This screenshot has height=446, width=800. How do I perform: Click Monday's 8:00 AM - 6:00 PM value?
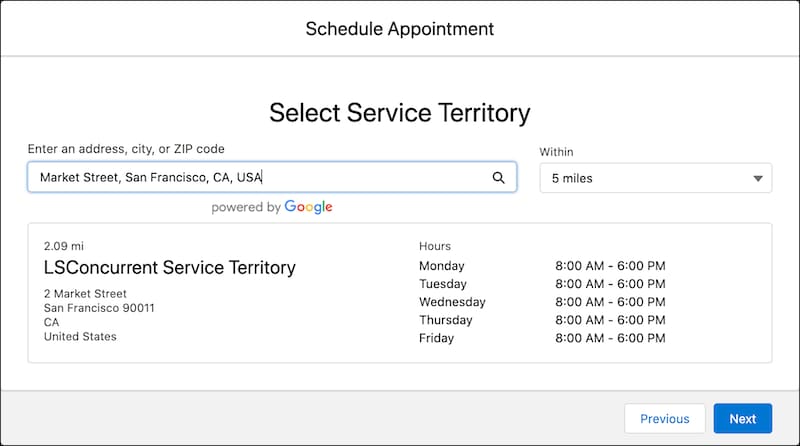pos(610,266)
